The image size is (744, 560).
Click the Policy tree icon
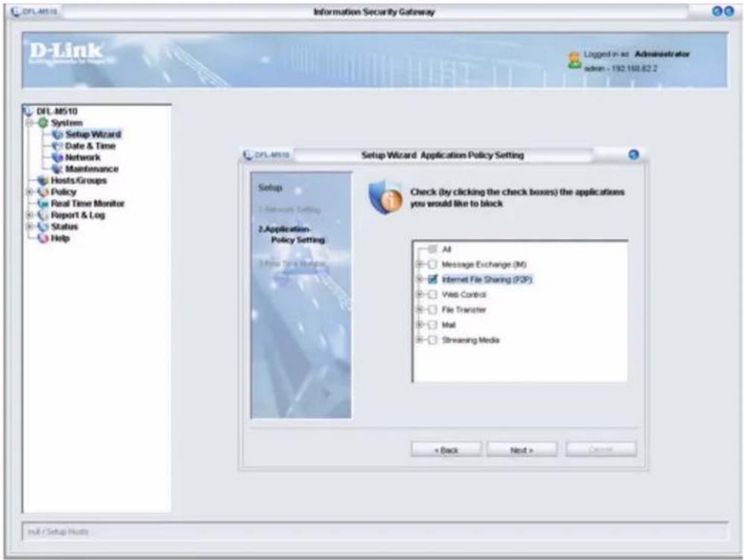coord(43,192)
